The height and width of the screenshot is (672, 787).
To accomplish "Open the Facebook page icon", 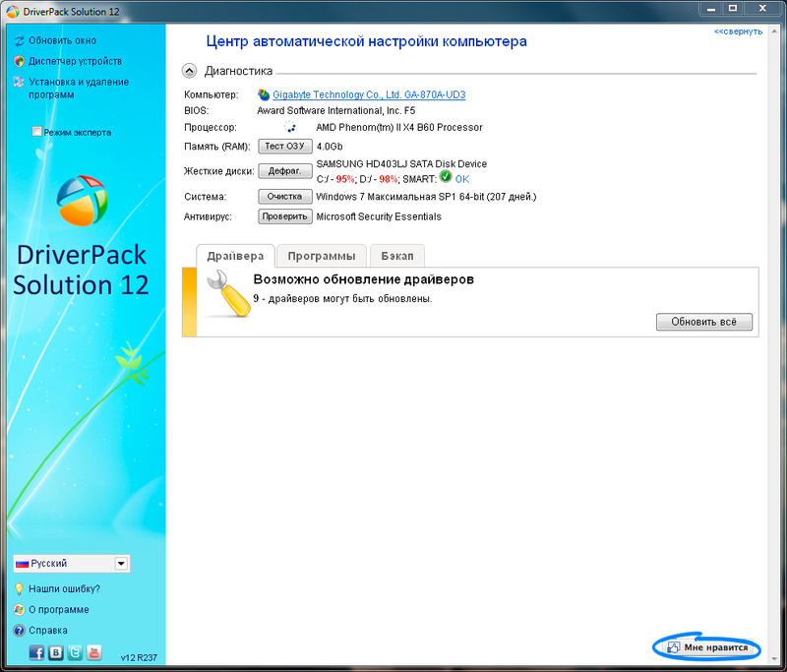I will click(x=36, y=652).
